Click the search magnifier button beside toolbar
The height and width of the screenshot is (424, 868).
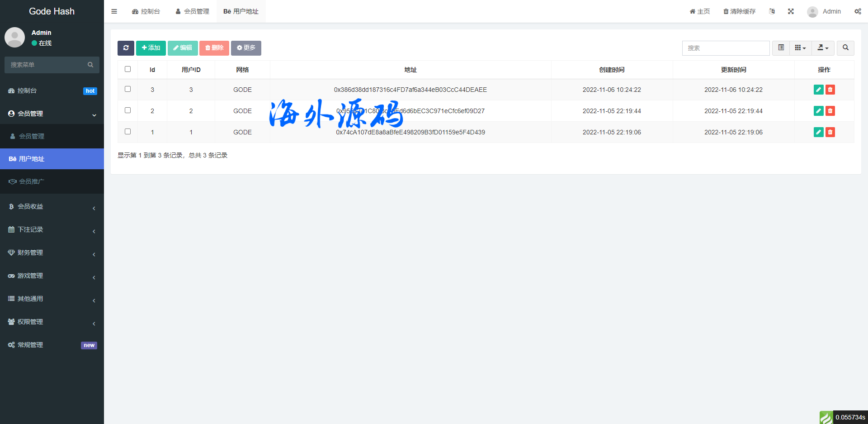point(845,48)
